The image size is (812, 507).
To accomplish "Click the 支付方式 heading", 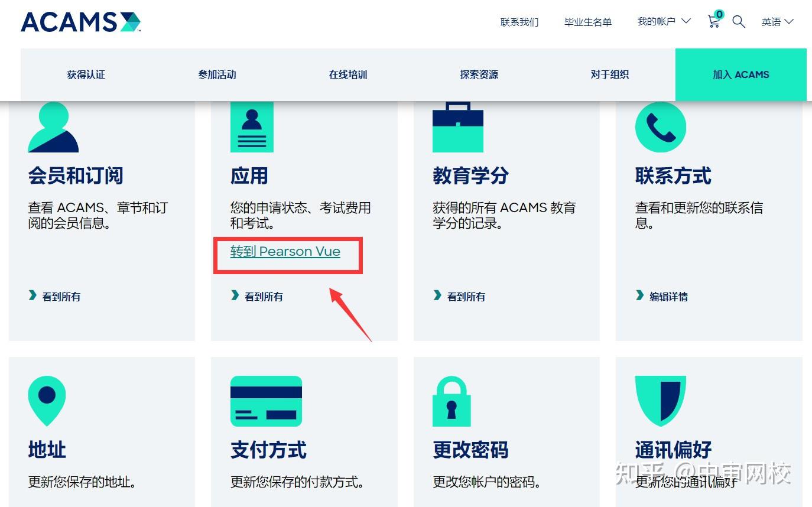I will pyautogui.click(x=268, y=450).
